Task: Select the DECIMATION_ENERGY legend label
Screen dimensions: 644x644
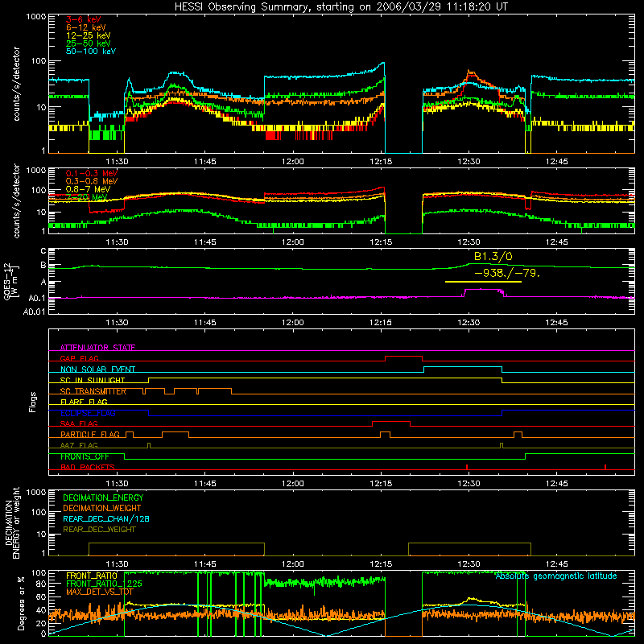Action: (x=103, y=497)
